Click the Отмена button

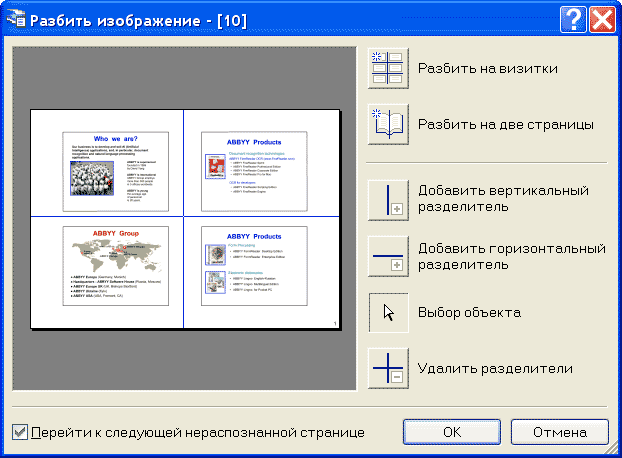(x=560, y=432)
